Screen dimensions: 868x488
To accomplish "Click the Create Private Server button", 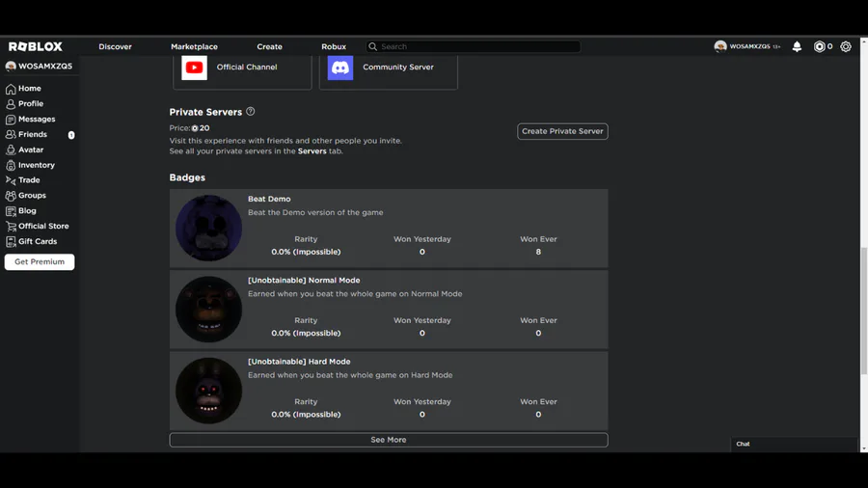I will [x=562, y=131].
